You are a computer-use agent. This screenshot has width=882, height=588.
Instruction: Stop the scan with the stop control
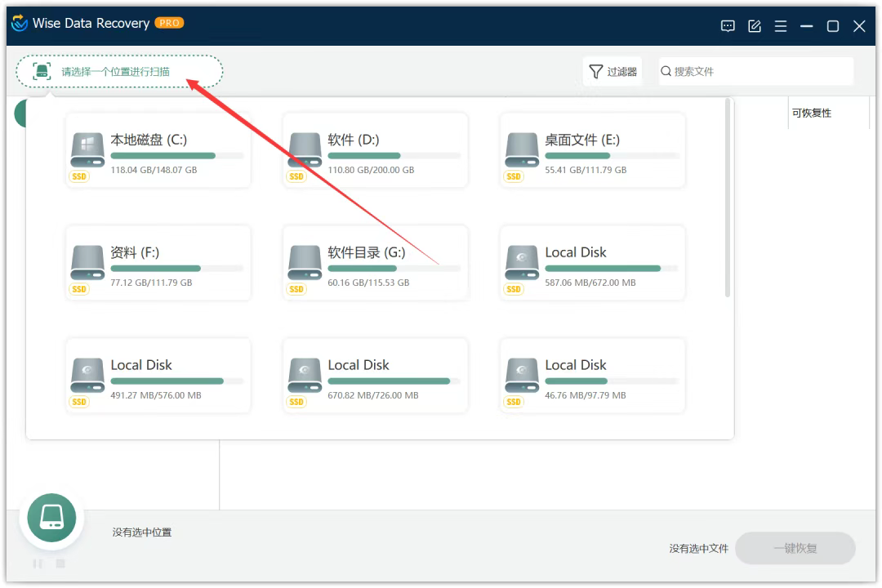click(60, 563)
